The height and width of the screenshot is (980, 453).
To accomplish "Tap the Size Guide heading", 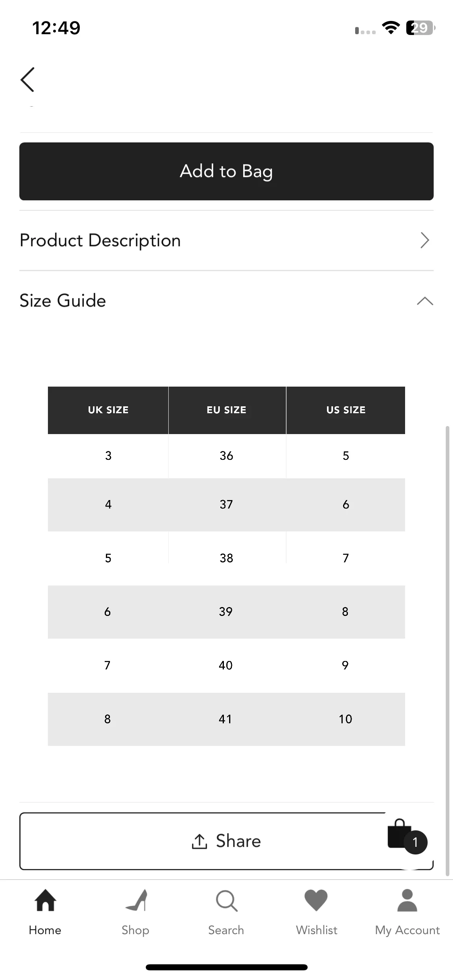I will pyautogui.click(x=63, y=301).
